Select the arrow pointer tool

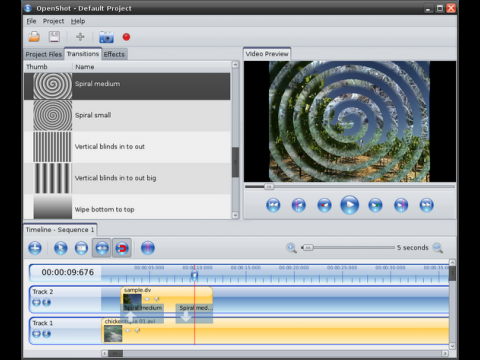[61, 248]
